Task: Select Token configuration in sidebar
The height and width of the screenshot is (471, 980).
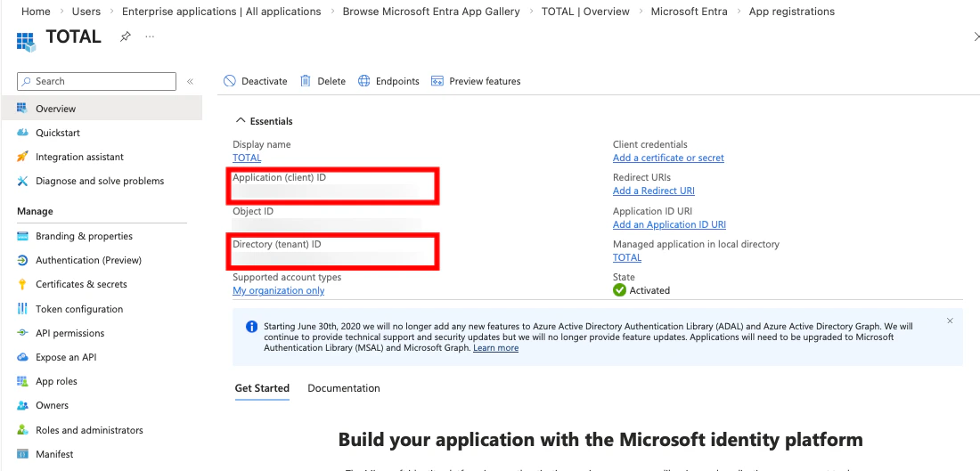Action: (79, 309)
